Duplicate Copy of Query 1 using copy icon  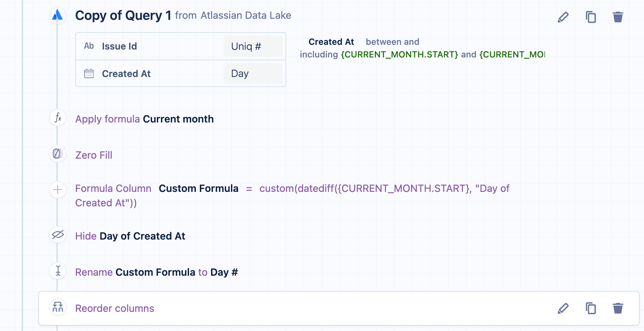pos(591,17)
